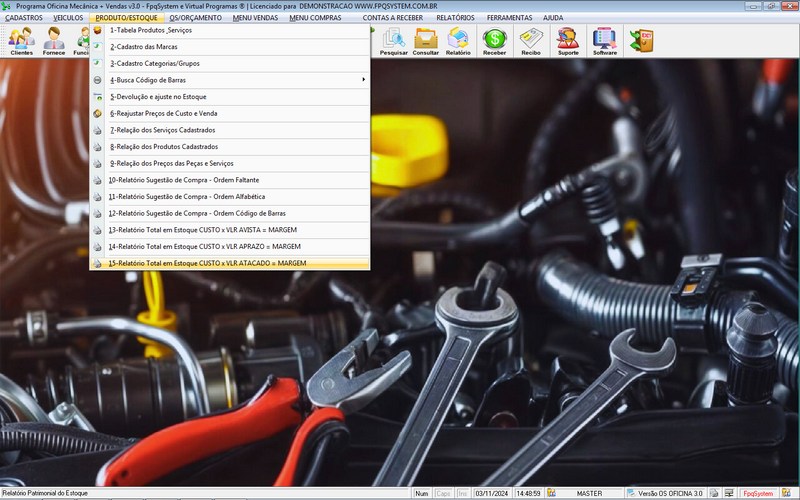Open the Software toolbar icon
Image resolution: width=800 pixels, height=500 pixels.
(604, 40)
